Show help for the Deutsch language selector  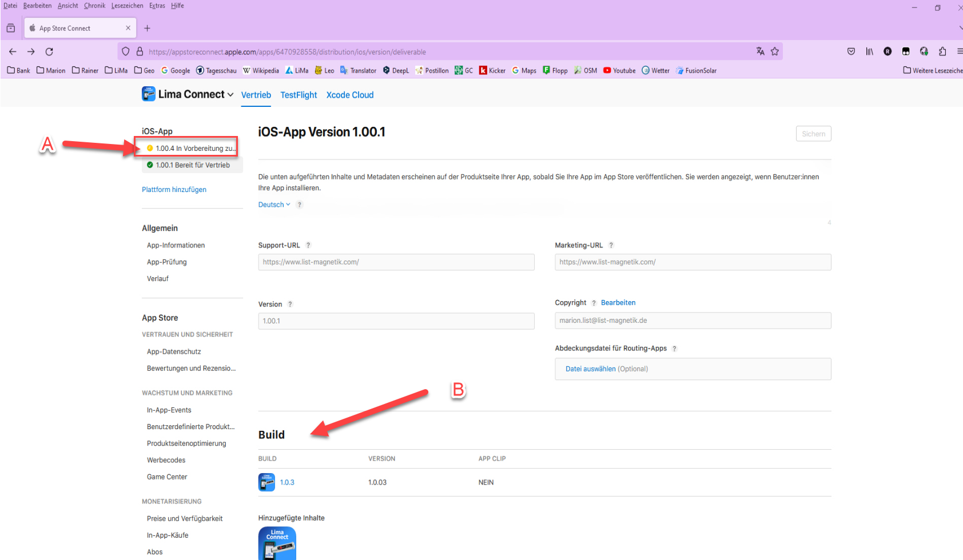[299, 205]
